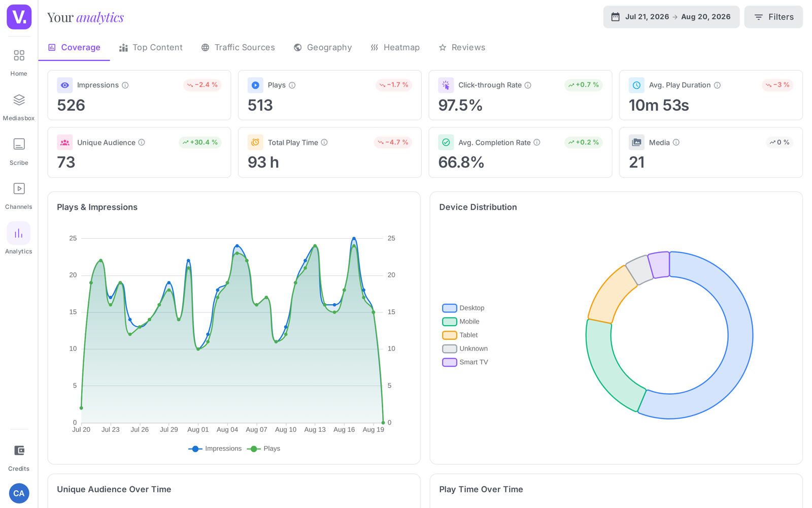Open Credits wallet icon
Screen dimensions: 812x508
click(19, 451)
